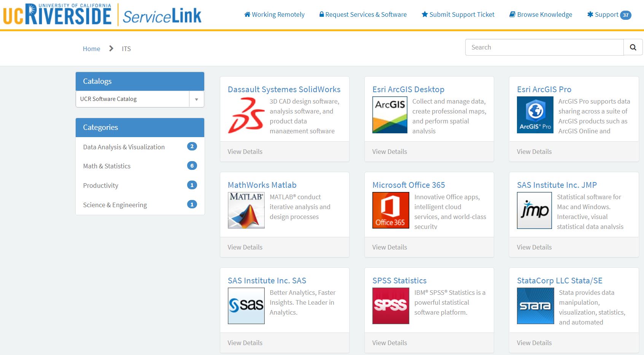Go to Working Remotely page

(274, 14)
